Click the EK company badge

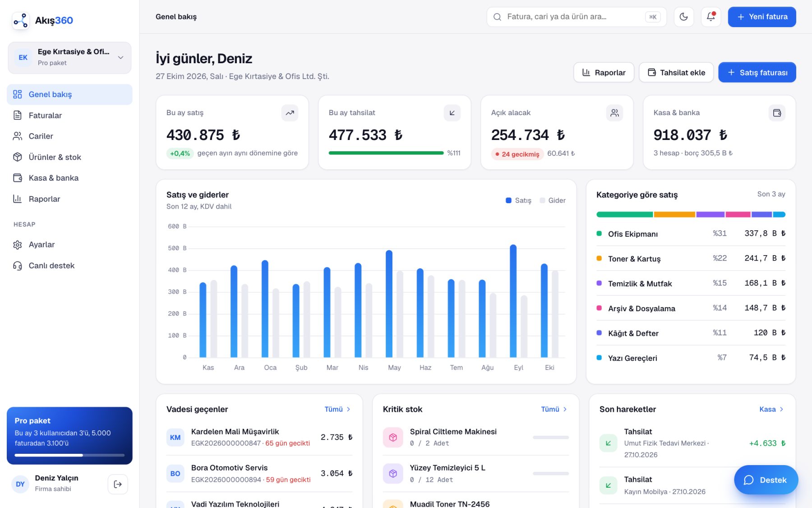pyautogui.click(x=23, y=58)
